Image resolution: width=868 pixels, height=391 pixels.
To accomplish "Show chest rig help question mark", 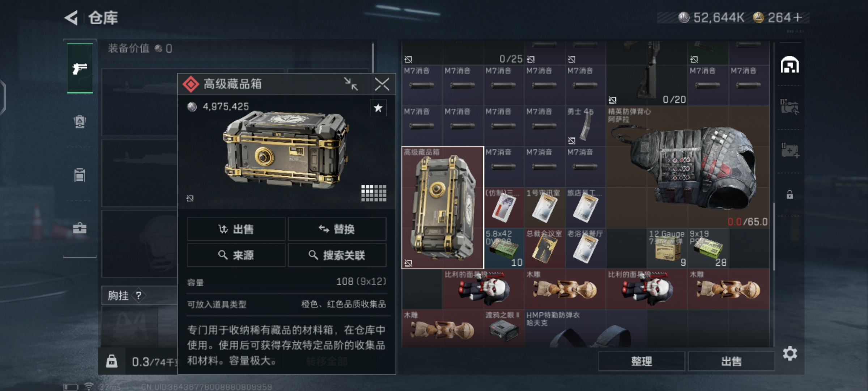I will (139, 296).
